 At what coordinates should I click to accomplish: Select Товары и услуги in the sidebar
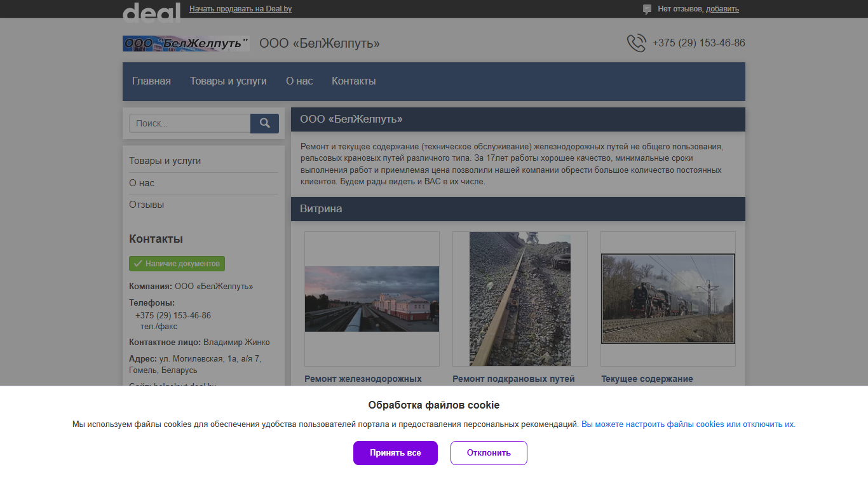[x=165, y=161]
